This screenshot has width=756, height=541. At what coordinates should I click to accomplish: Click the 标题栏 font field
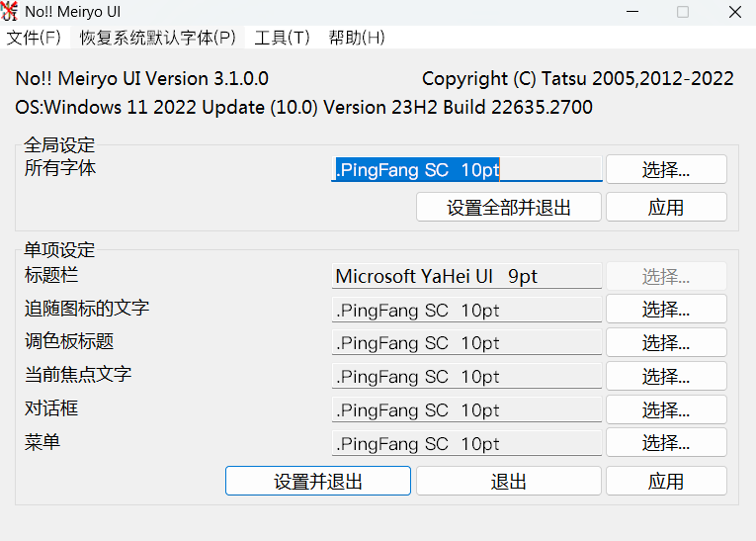pos(466,276)
